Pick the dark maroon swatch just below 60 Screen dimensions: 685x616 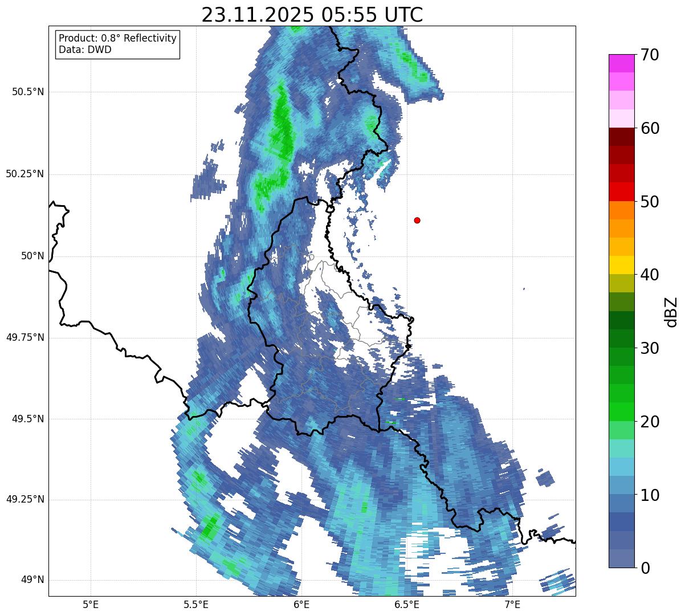coord(622,137)
